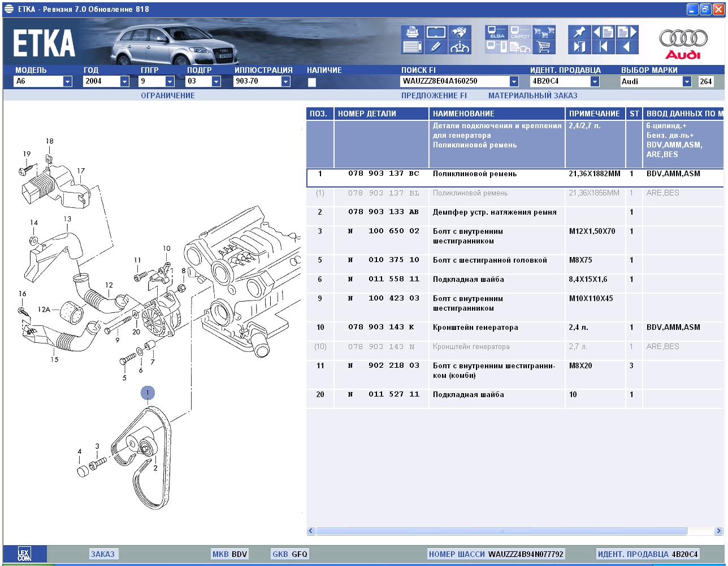Click the Наименование column header
Image resolution: width=728 pixels, height=566 pixels.
[x=497, y=114]
